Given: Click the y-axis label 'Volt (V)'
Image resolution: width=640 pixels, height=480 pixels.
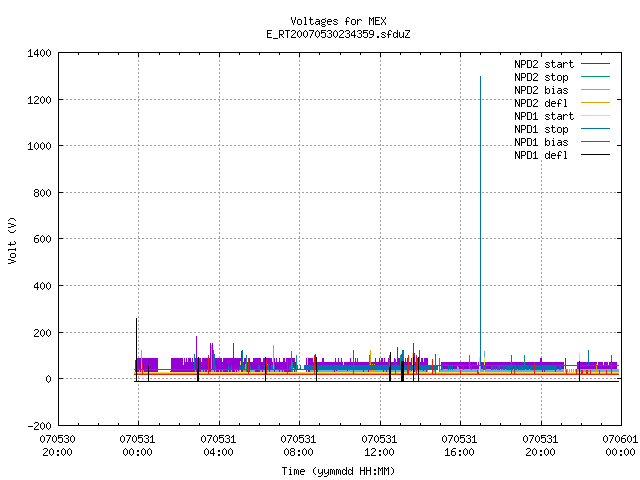Looking at the screenshot, I should pyautogui.click(x=12, y=240).
